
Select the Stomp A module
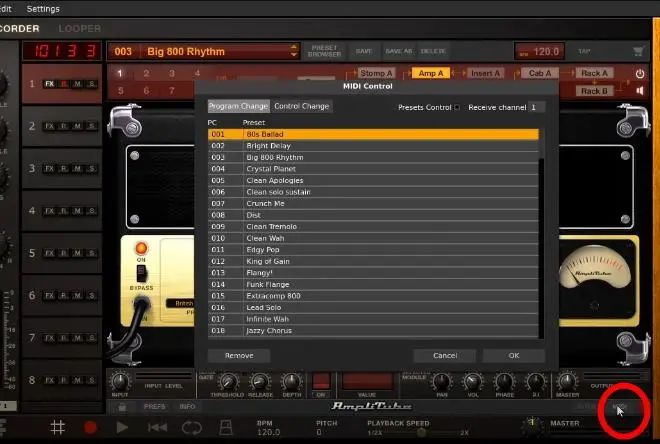(x=376, y=73)
